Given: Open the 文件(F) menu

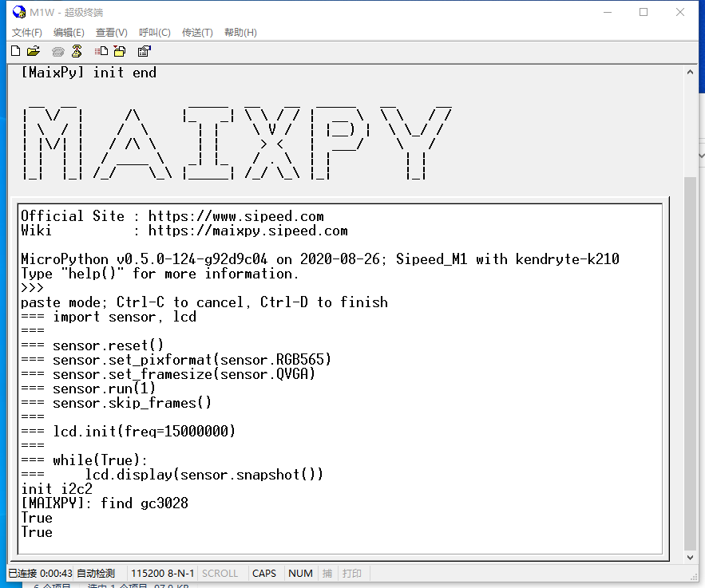Looking at the screenshot, I should click(x=26, y=33).
